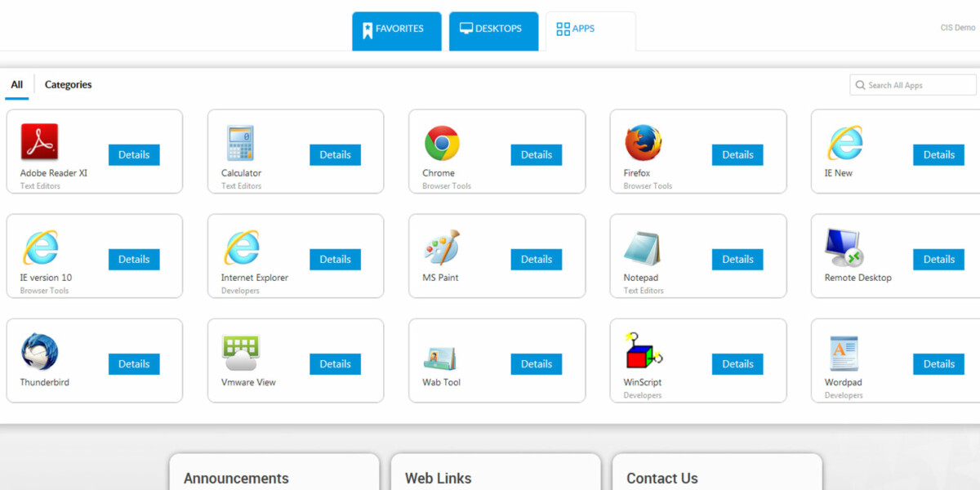The image size is (980, 490).
Task: Click the Vmware View app icon
Action: (241, 353)
